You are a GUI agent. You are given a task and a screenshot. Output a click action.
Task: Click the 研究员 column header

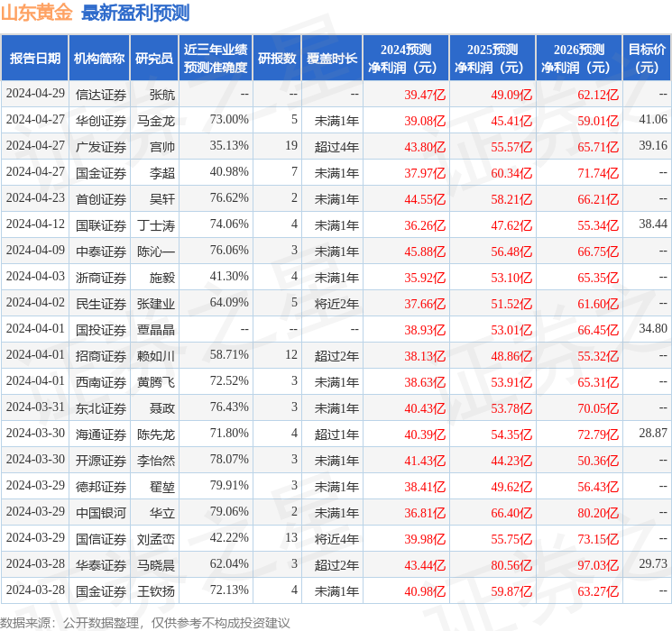tap(154, 59)
